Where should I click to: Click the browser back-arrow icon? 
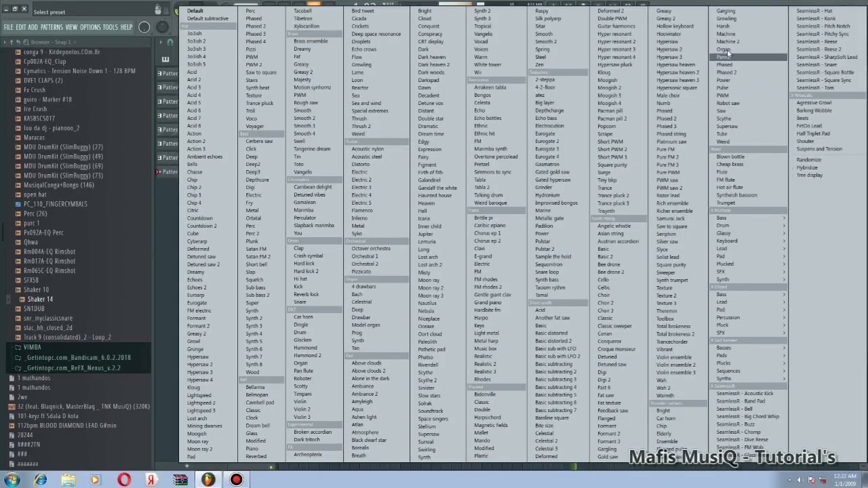pos(19,42)
